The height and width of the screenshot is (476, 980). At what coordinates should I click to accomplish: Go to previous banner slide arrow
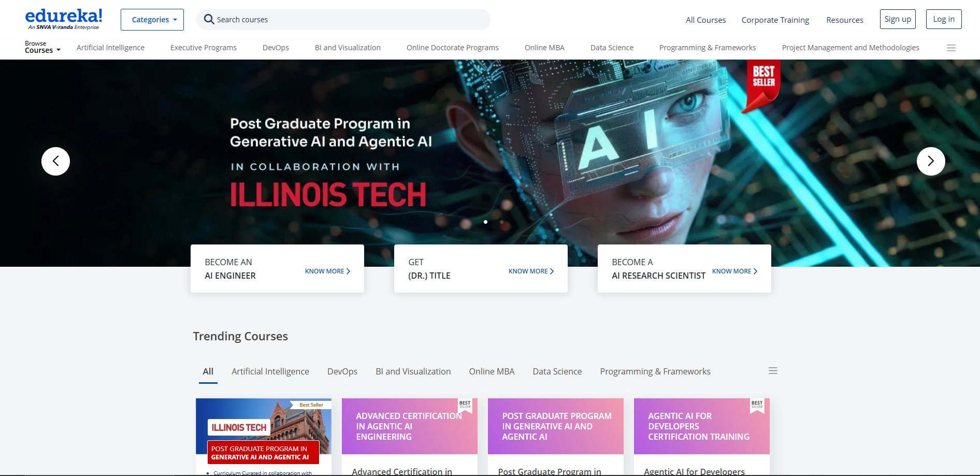tap(55, 162)
